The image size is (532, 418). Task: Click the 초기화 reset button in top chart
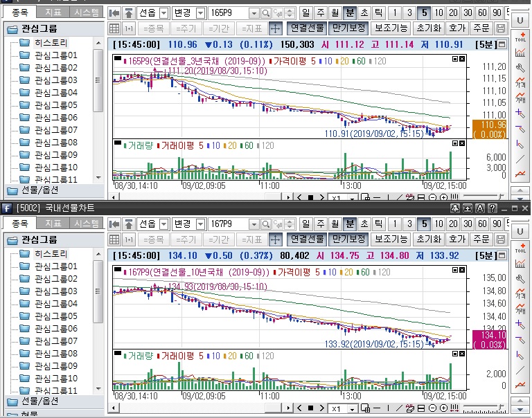click(428, 28)
